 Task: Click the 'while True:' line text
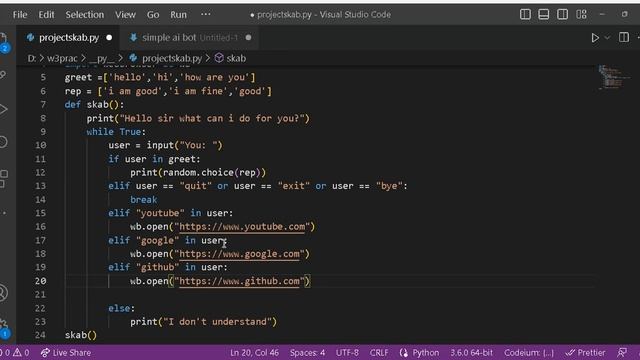tap(116, 132)
